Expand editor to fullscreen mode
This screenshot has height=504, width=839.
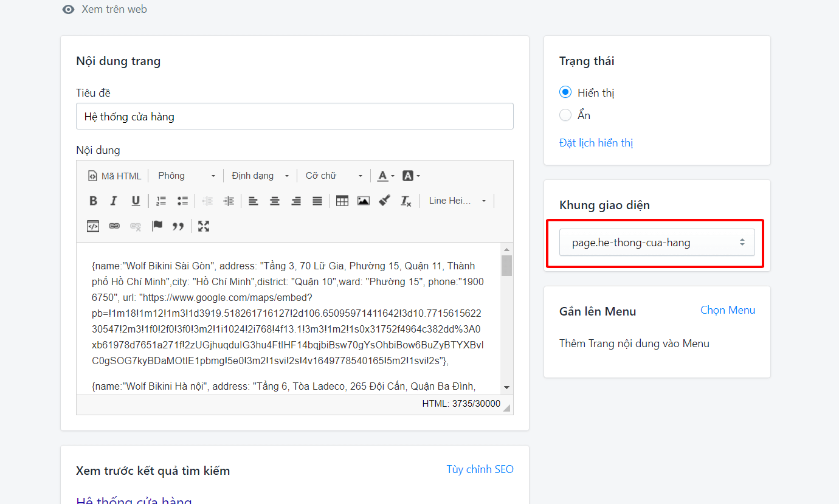click(204, 226)
